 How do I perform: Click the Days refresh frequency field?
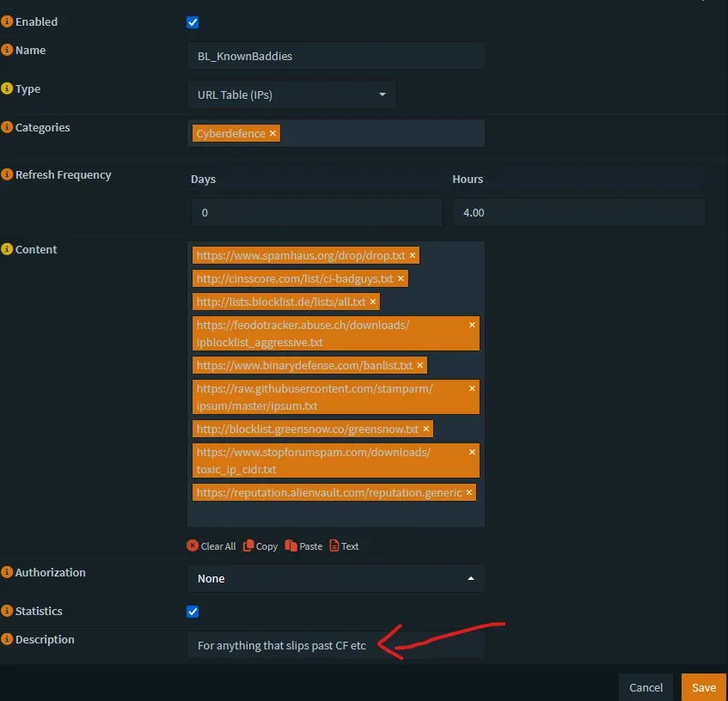pos(316,212)
